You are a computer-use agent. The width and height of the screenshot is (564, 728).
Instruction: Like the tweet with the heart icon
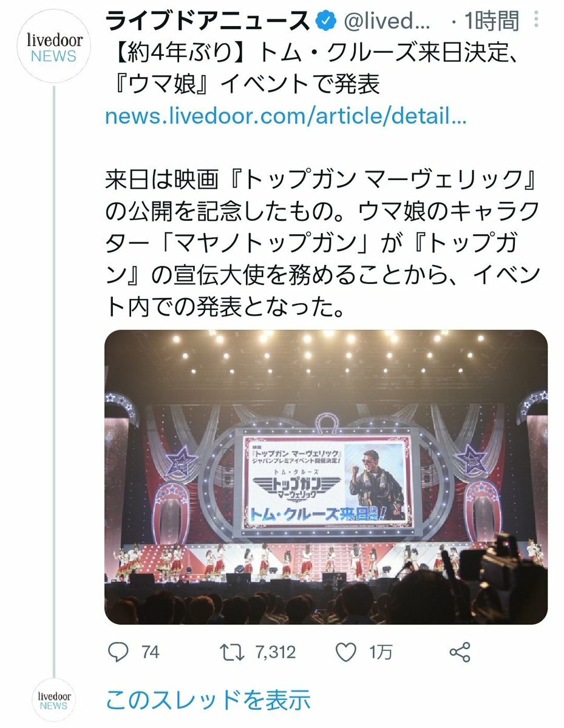[346, 652]
